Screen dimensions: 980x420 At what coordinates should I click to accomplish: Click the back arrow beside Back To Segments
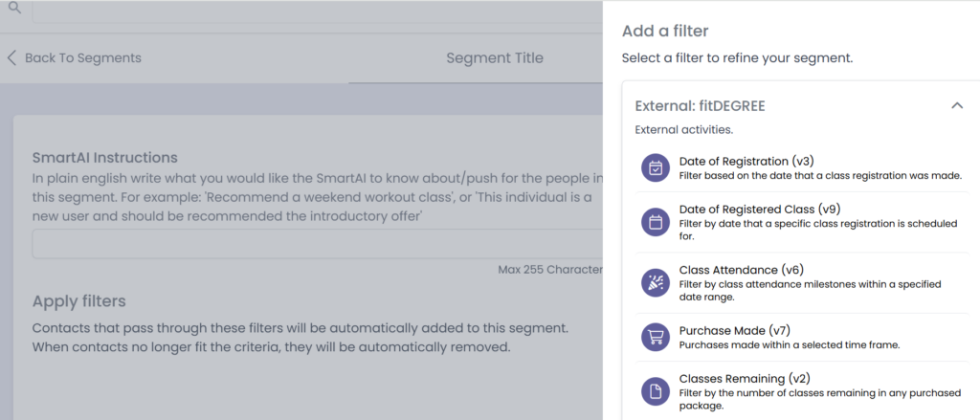pyautogui.click(x=12, y=57)
